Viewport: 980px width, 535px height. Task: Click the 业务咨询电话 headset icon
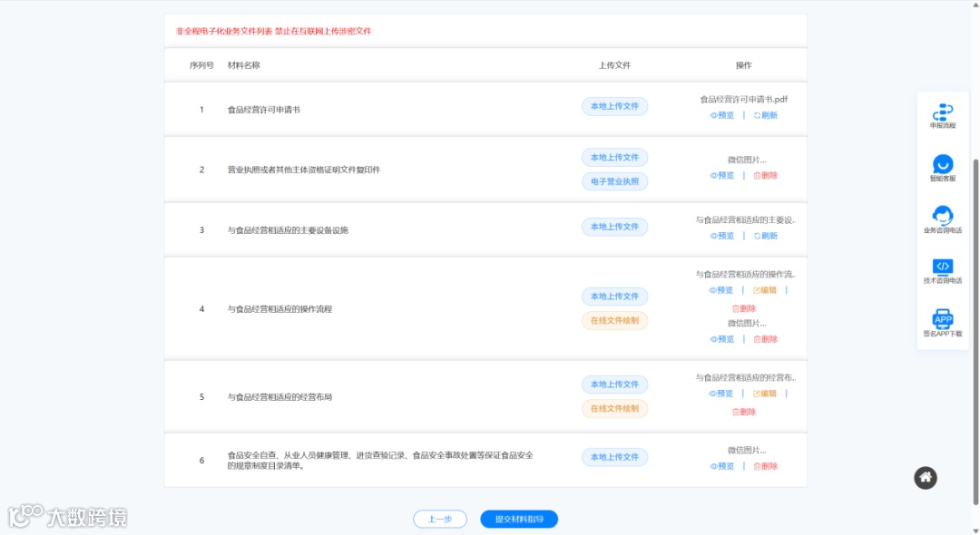pos(943,219)
